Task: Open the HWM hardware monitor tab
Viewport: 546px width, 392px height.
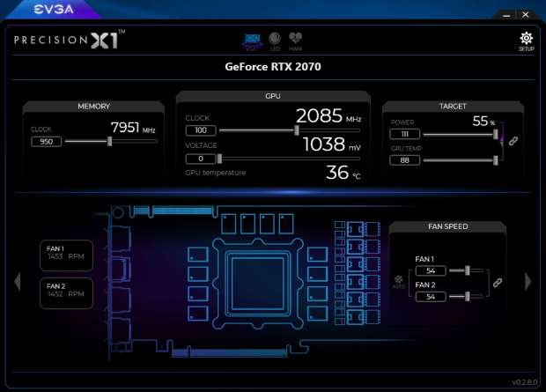Action: pyautogui.click(x=295, y=41)
